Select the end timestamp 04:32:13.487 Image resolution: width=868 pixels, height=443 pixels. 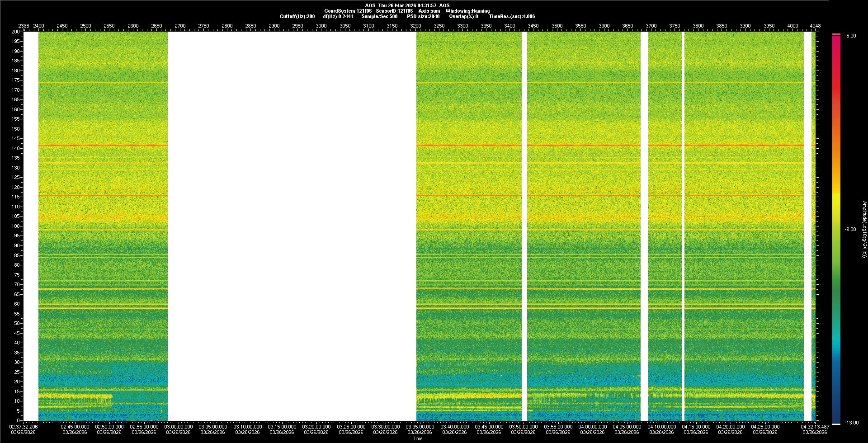click(815, 427)
